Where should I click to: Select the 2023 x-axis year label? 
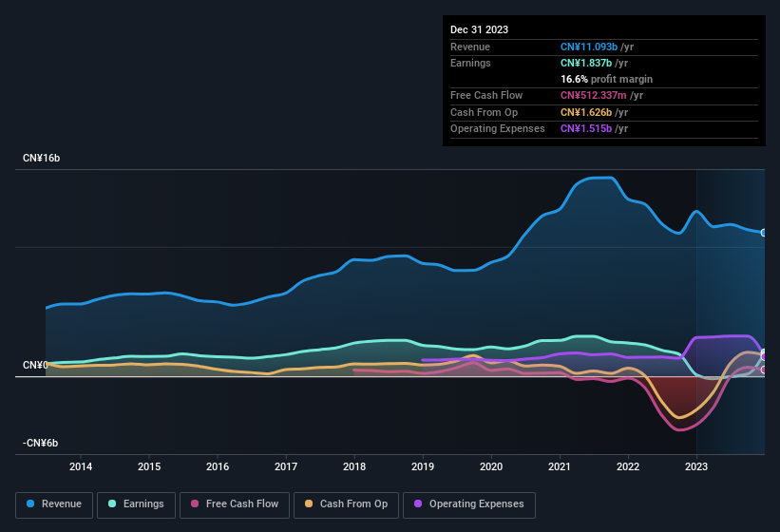pyautogui.click(x=696, y=466)
